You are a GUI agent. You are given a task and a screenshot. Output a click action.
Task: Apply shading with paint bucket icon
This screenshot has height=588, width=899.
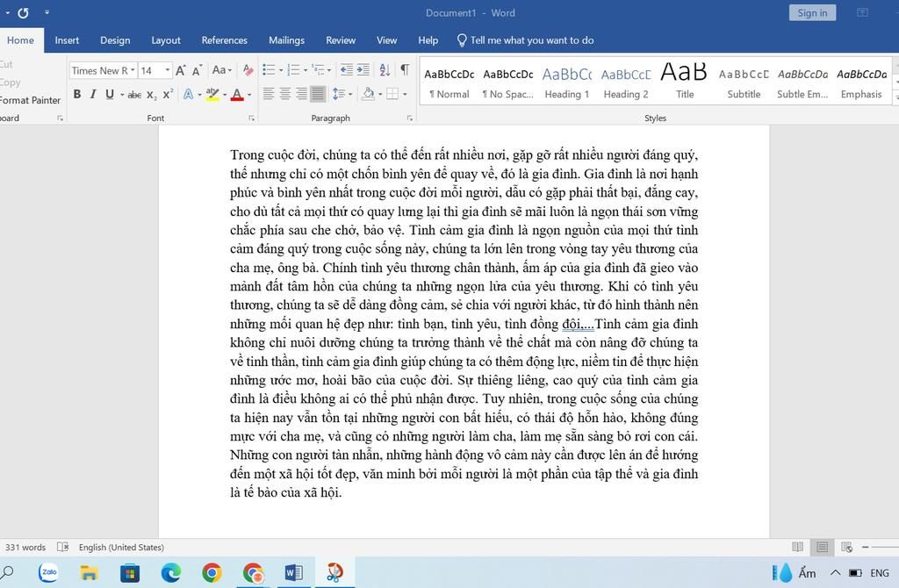click(x=368, y=93)
